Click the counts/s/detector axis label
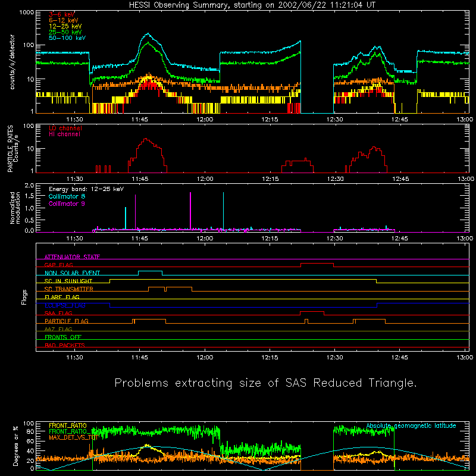 click(12, 62)
